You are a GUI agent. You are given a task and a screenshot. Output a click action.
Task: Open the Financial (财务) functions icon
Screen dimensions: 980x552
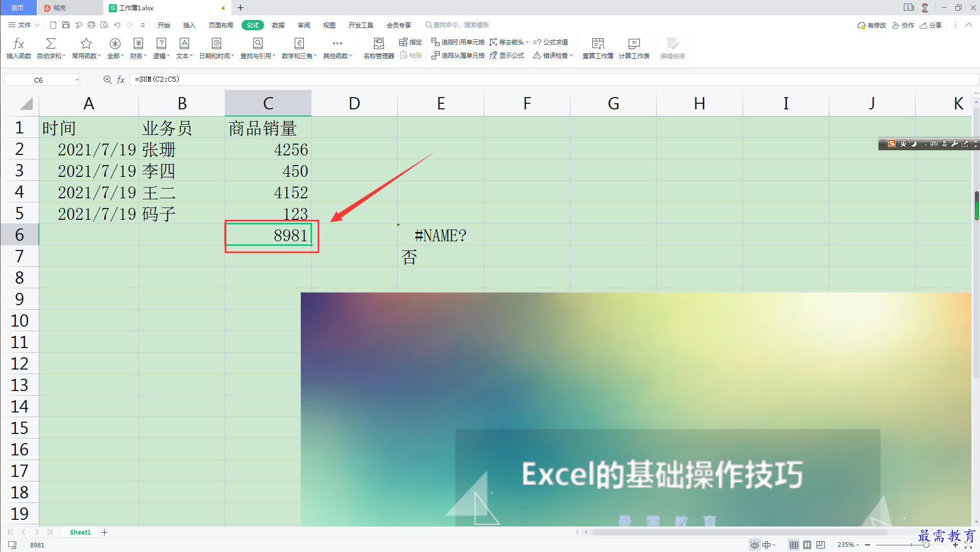pyautogui.click(x=138, y=44)
